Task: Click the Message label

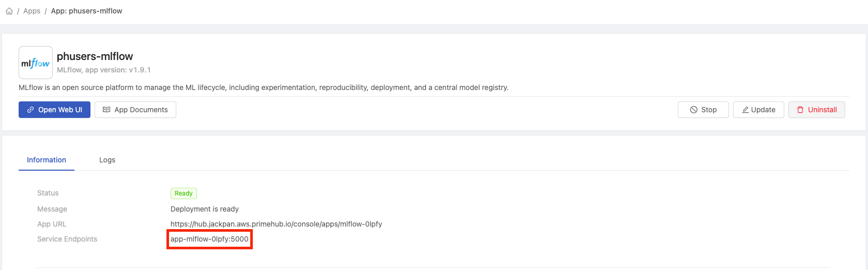Action: (x=52, y=209)
